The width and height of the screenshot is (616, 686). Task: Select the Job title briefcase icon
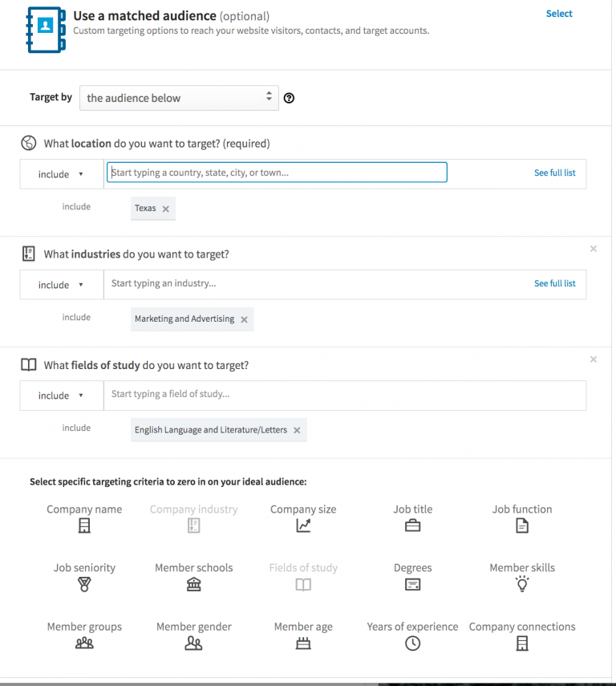[x=412, y=525]
